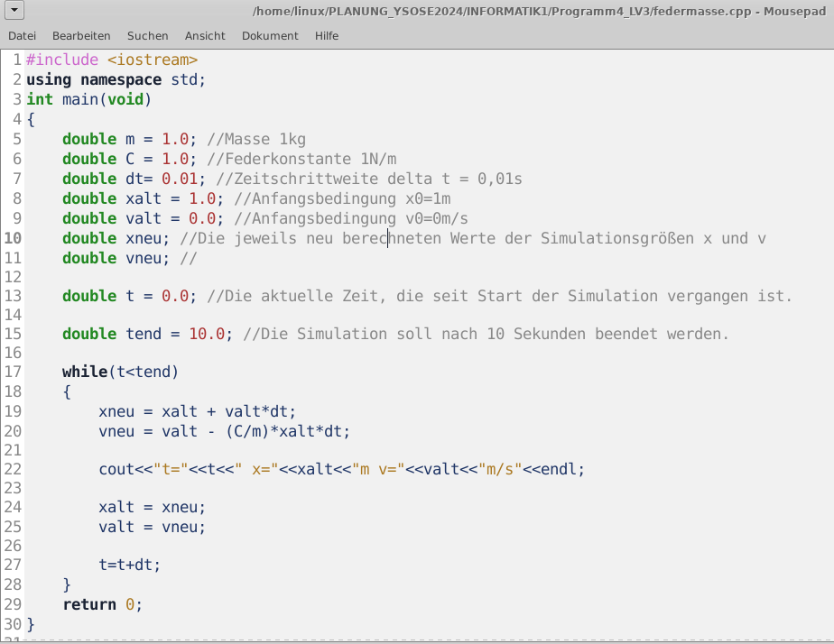
Task: Click line number 29 in the gutter
Action: [x=13, y=604]
